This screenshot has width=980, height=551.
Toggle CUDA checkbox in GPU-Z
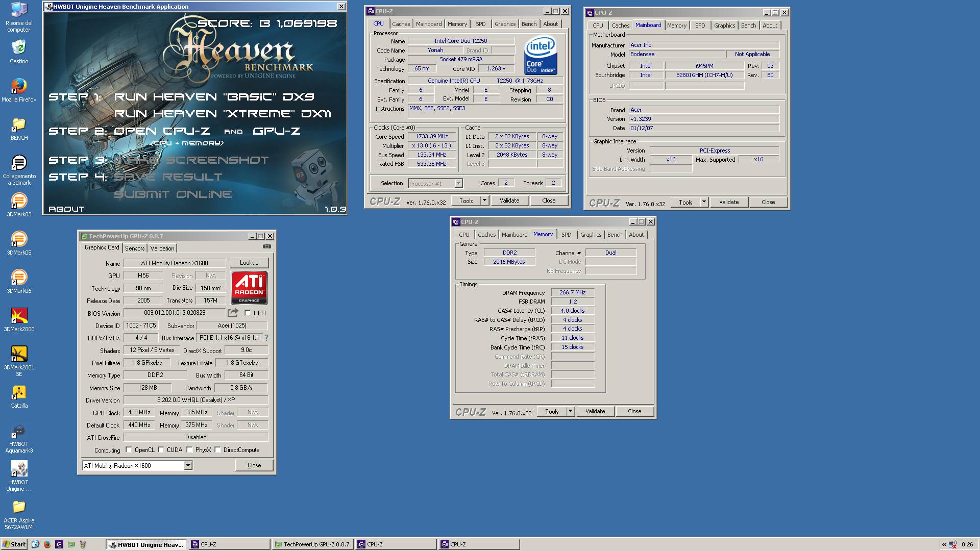pyautogui.click(x=161, y=450)
